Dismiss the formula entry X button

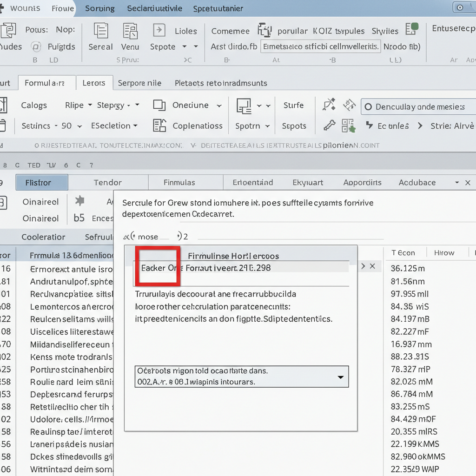[372, 266]
